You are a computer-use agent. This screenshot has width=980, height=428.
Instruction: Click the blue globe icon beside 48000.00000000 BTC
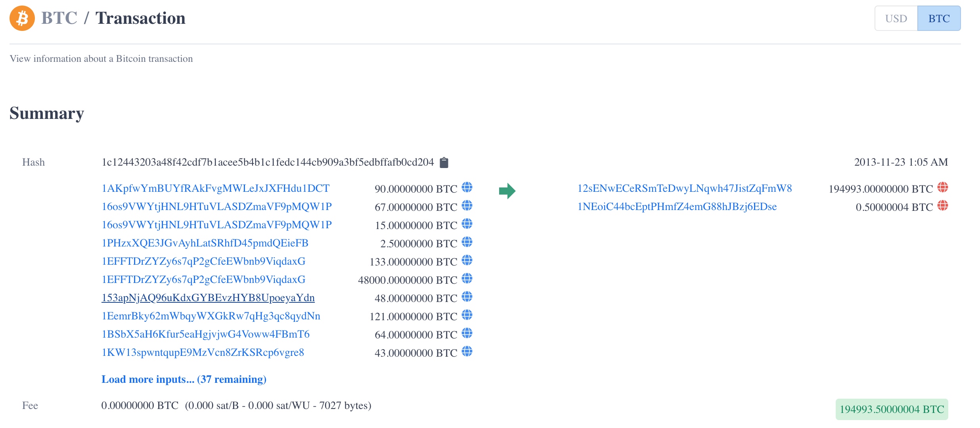[x=467, y=278]
